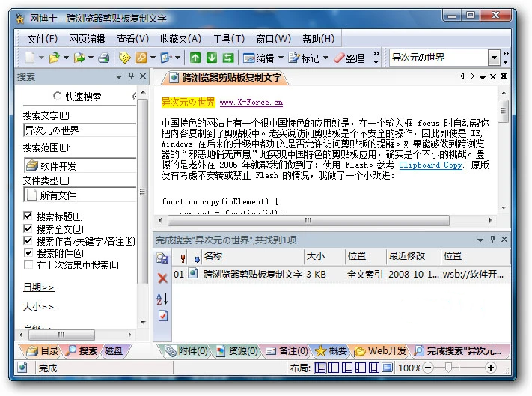Viewport: 532px width, 396px height.
Task: Select the fifth layout icon in status bar
Action: pos(374,368)
